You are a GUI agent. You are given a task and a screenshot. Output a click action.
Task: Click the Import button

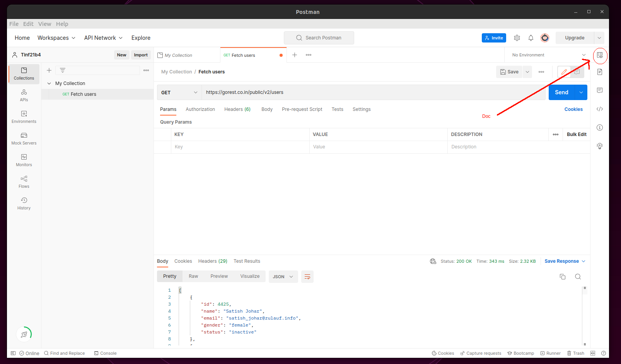click(141, 55)
